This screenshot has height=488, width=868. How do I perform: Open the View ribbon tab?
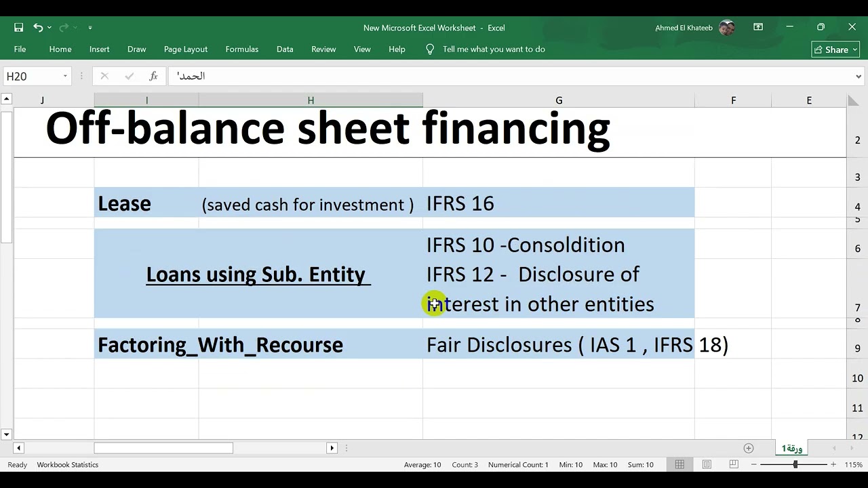362,49
